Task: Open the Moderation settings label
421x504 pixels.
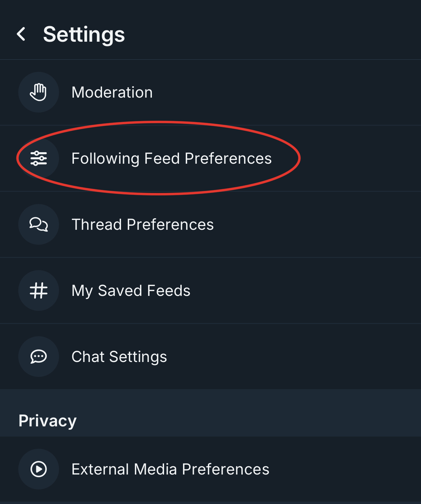Action: (x=112, y=92)
